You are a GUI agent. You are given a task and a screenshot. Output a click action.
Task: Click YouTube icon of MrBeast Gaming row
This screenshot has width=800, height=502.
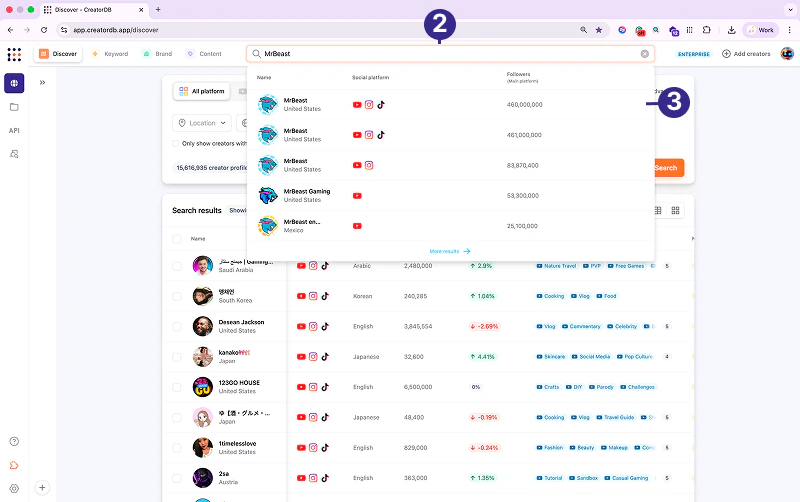(357, 196)
